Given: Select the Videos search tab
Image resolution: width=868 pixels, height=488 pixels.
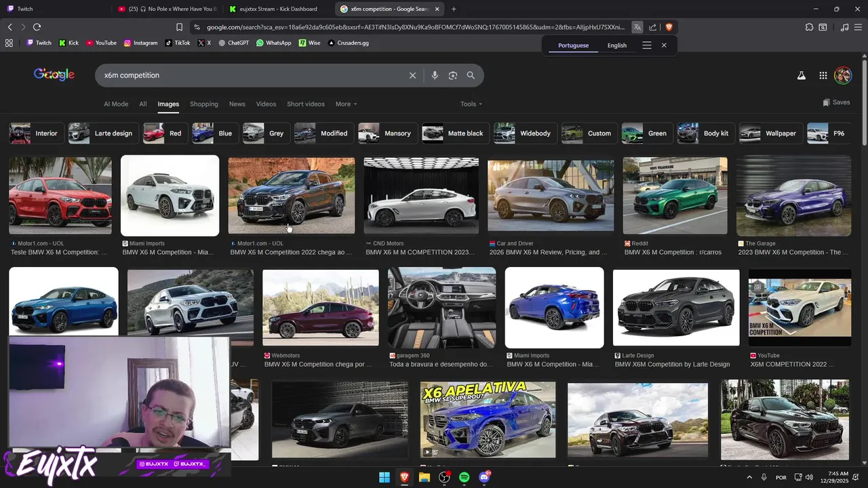Looking at the screenshot, I should pos(266,104).
